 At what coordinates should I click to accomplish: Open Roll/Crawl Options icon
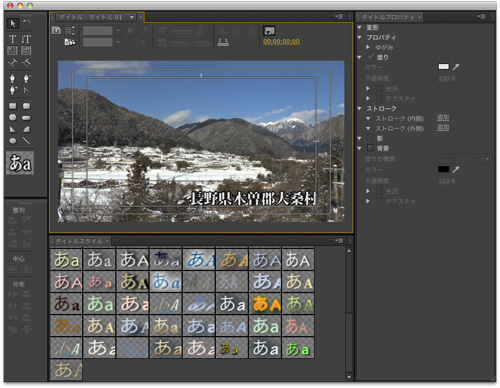pyautogui.click(x=70, y=30)
